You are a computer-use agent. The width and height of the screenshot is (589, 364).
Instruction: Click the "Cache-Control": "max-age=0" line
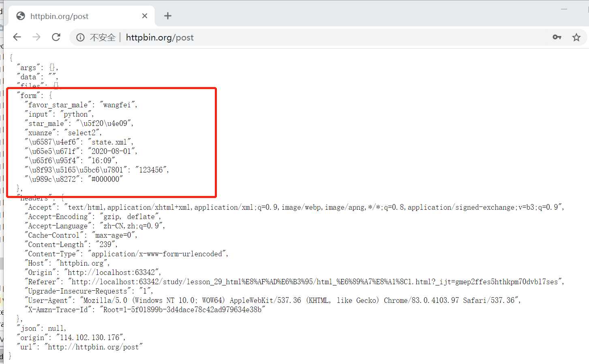[81, 235]
